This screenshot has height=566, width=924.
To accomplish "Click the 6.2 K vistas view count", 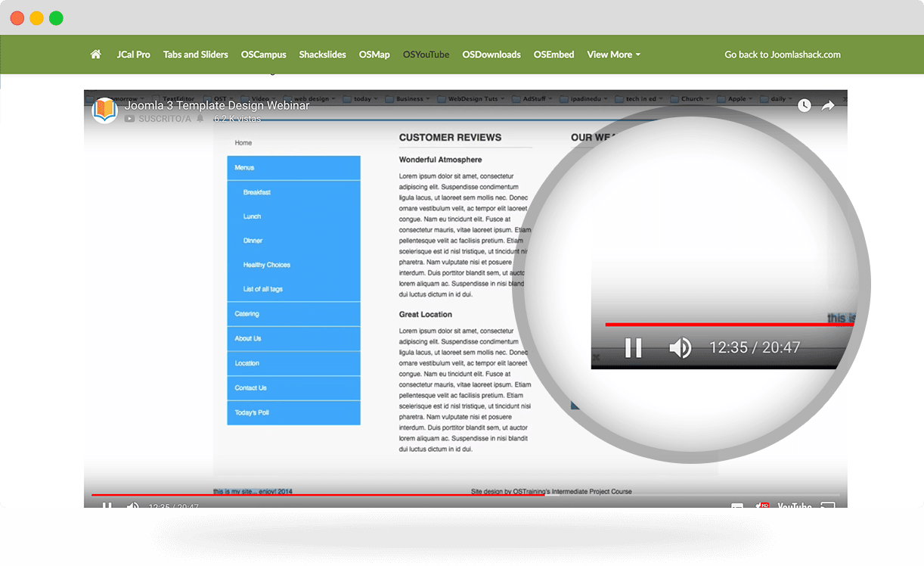I will (x=237, y=119).
